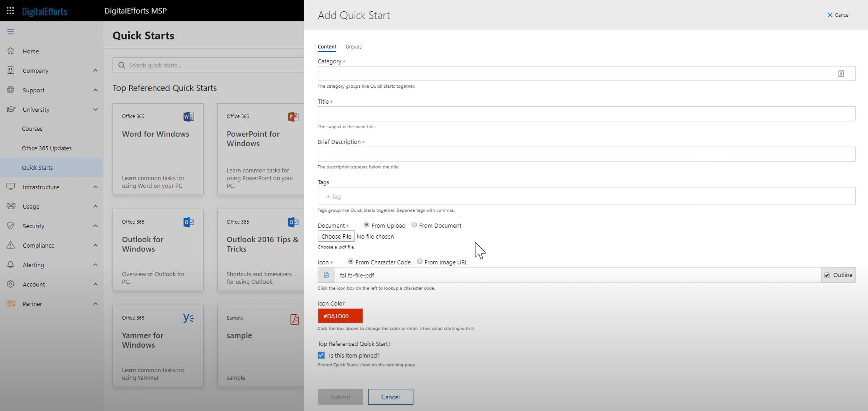Click the X Cancel icon at top right
This screenshot has height=411, width=868.
830,15
